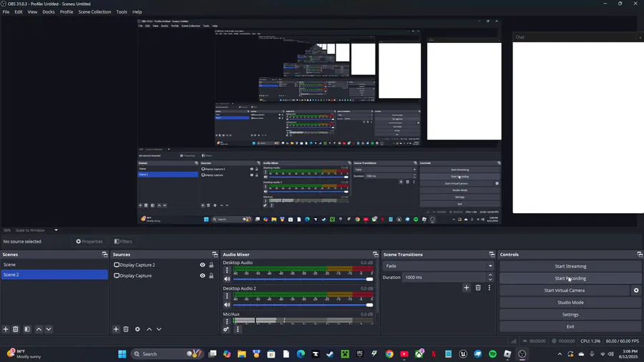The image size is (644, 362).
Task: Open Settings from Controls panel
Action: click(x=570, y=314)
